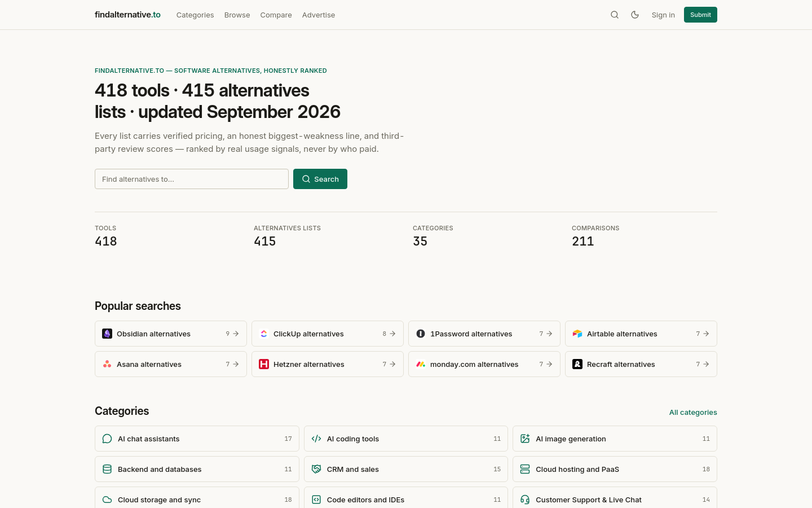
Task: Open Obsidian alternatives list
Action: click(171, 334)
